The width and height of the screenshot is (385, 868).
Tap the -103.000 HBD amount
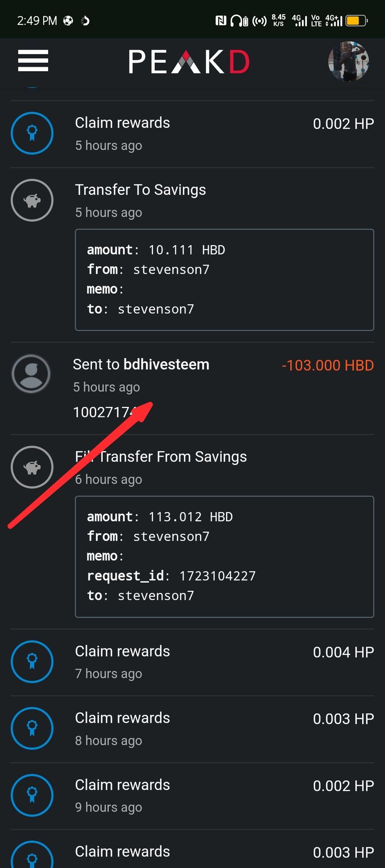tap(328, 365)
